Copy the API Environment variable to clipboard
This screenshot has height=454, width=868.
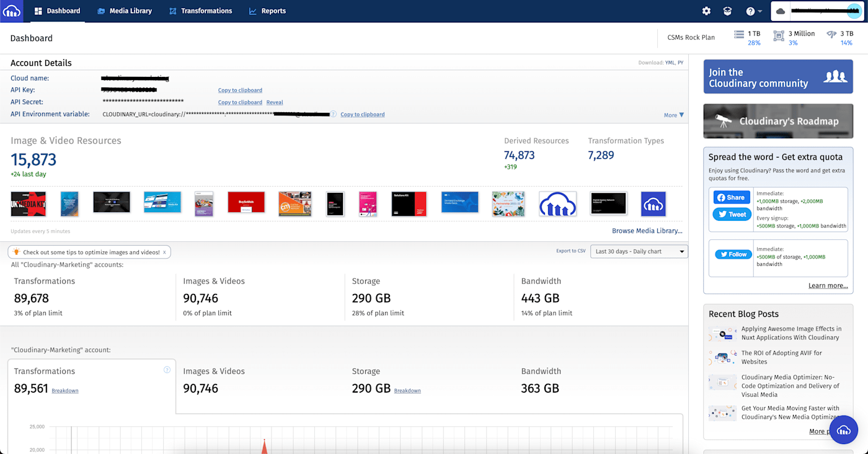click(x=363, y=115)
